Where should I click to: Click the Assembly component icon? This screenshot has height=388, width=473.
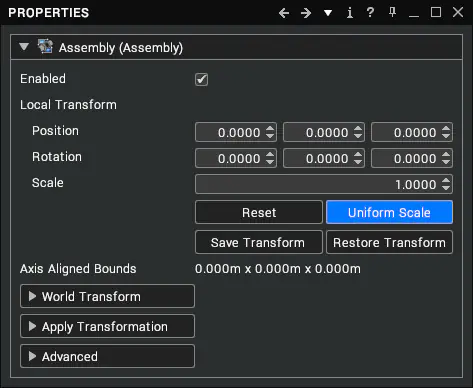point(45,47)
